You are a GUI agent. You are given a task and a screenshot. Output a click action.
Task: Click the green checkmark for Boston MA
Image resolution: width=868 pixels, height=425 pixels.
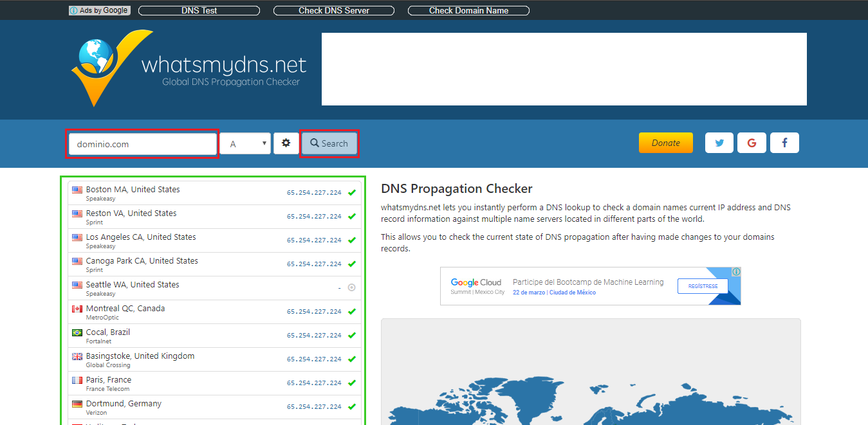(x=351, y=193)
